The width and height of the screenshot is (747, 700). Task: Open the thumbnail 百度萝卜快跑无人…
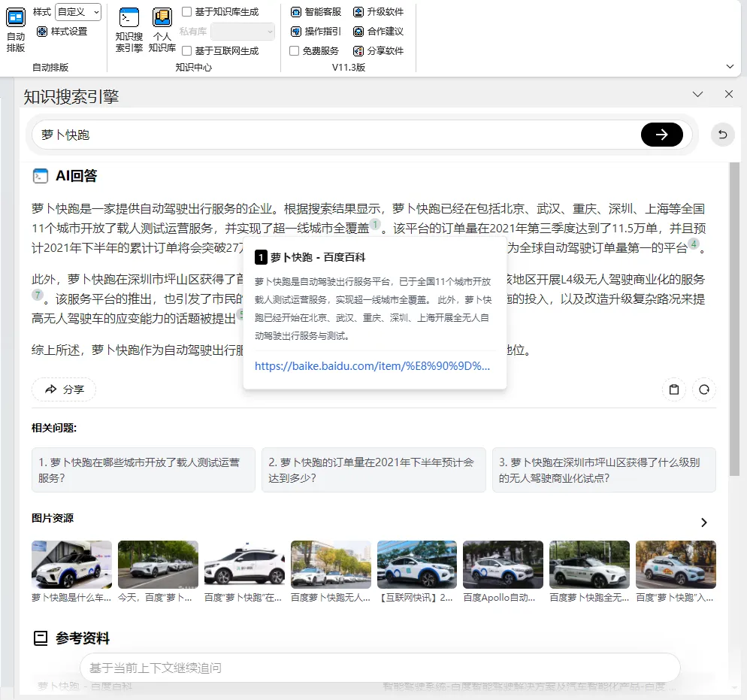pyautogui.click(x=331, y=565)
